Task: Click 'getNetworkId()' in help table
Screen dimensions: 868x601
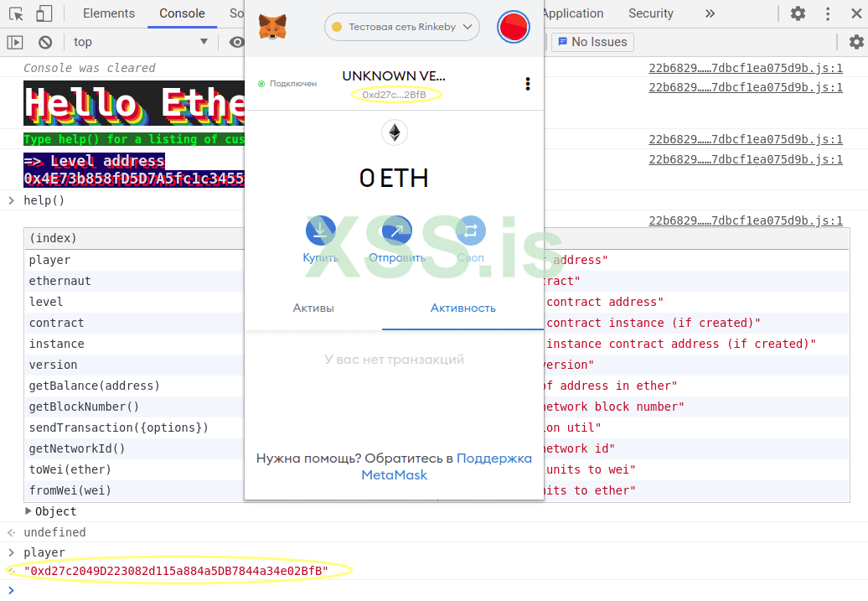Action: tap(77, 448)
